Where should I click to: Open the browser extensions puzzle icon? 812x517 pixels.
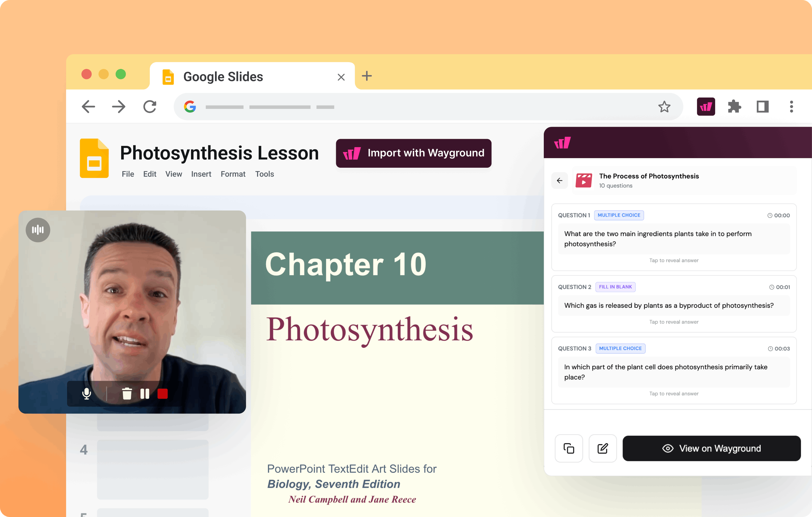coord(734,107)
